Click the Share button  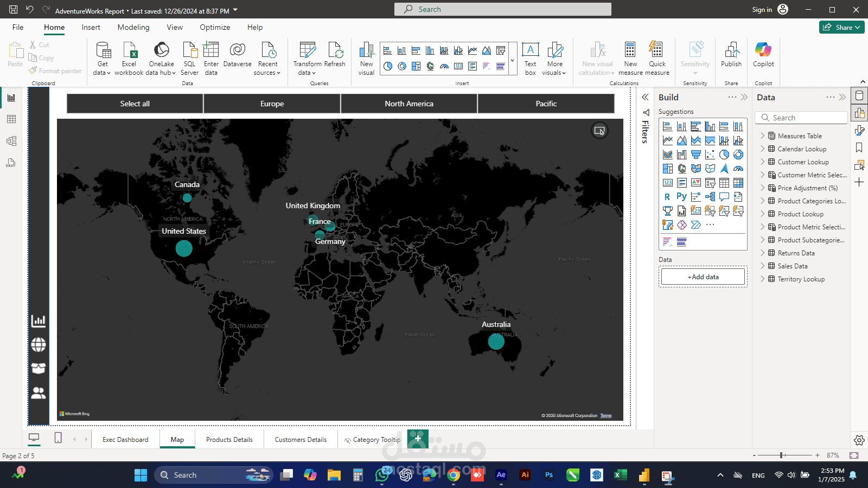[x=841, y=27]
